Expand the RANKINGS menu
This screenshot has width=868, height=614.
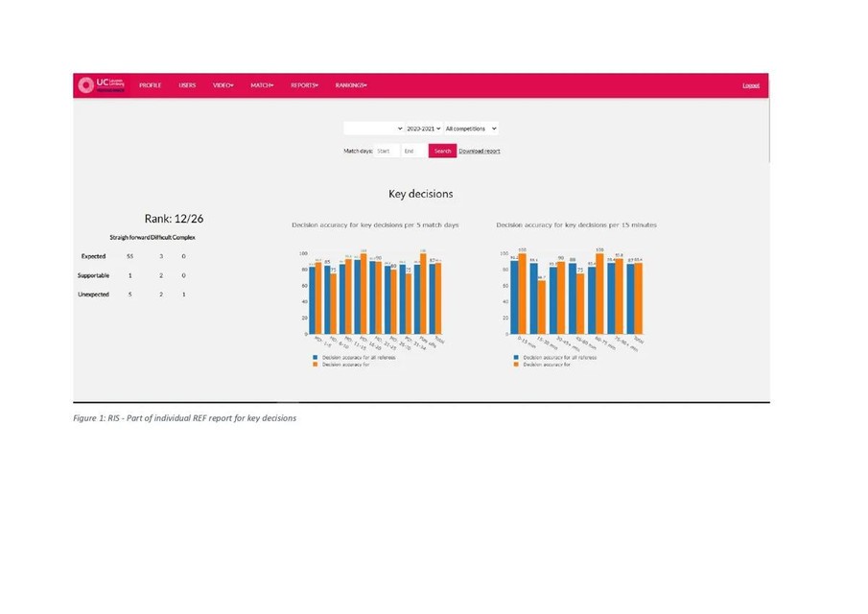[351, 85]
